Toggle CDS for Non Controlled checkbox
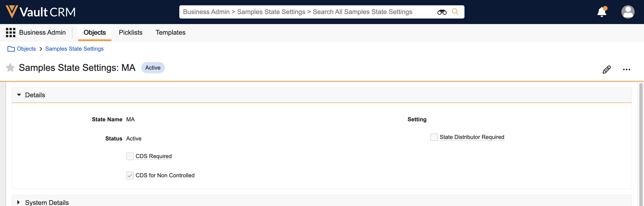The height and width of the screenshot is (206, 644). pos(130,176)
